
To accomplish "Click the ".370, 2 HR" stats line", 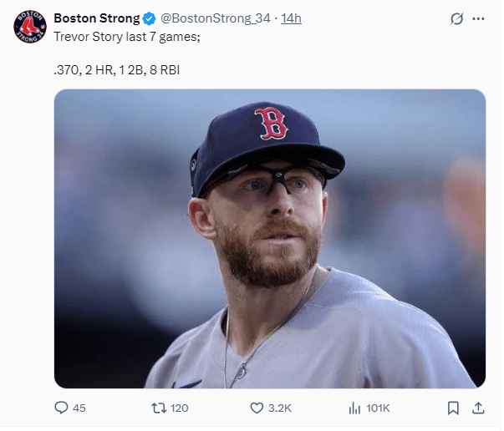I will [116, 71].
